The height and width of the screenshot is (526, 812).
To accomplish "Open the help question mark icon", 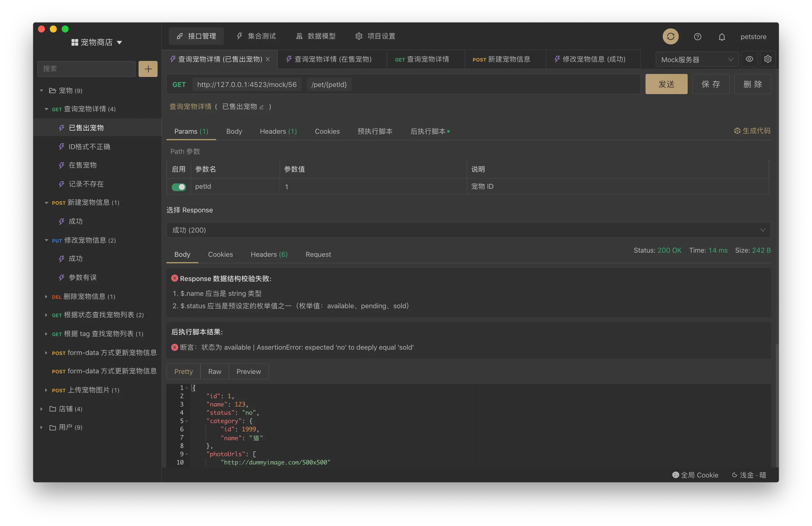I will [x=697, y=37].
